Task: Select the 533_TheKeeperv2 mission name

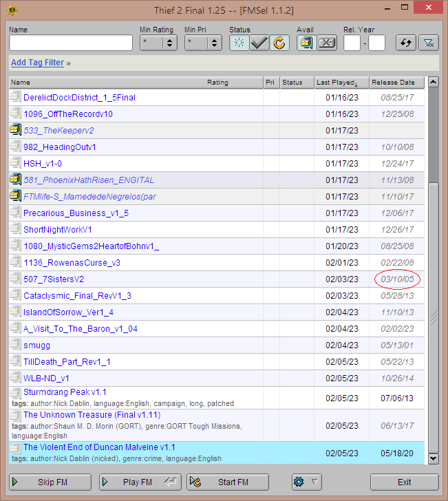Action: pos(58,130)
